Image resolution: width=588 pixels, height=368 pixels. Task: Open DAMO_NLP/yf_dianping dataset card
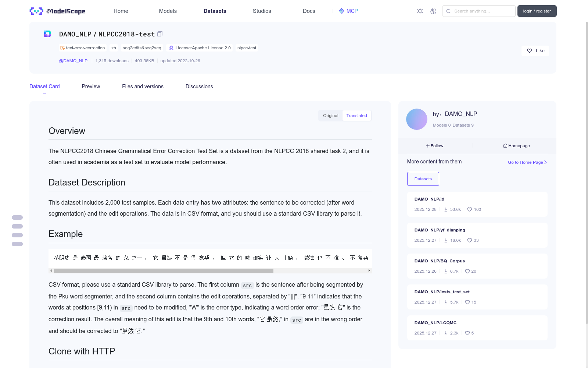(x=477, y=235)
